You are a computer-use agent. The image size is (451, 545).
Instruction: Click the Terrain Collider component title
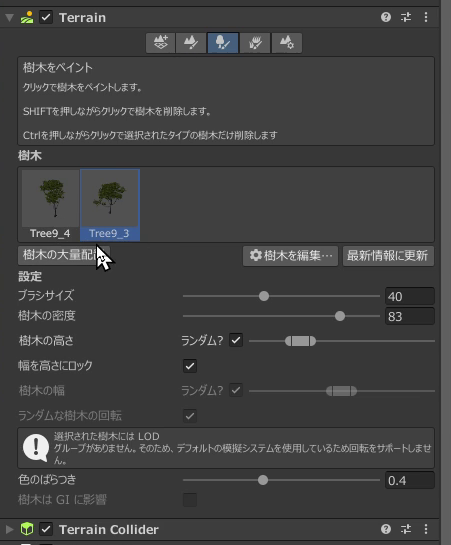(109, 529)
